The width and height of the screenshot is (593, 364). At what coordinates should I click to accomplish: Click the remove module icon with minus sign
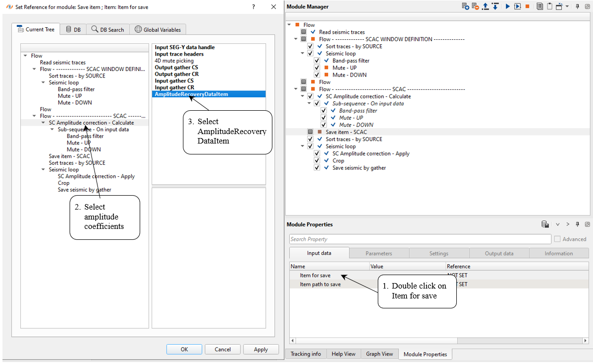pos(475,6)
